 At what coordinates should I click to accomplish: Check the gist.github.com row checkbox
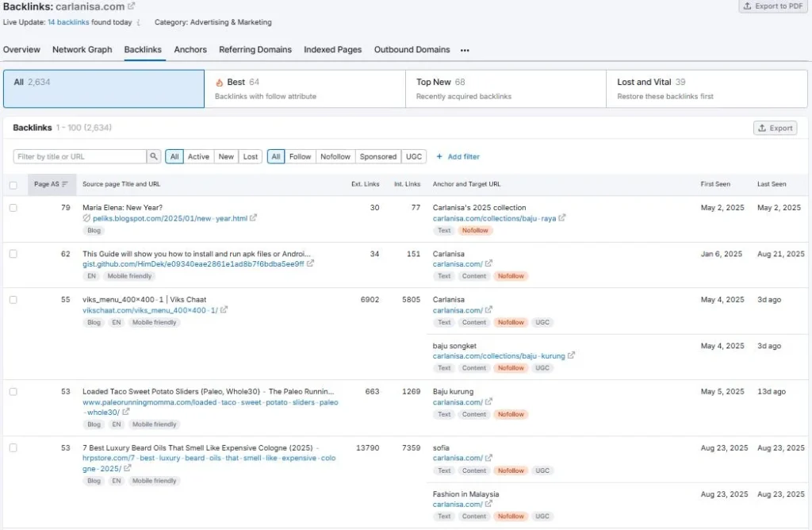tap(13, 254)
